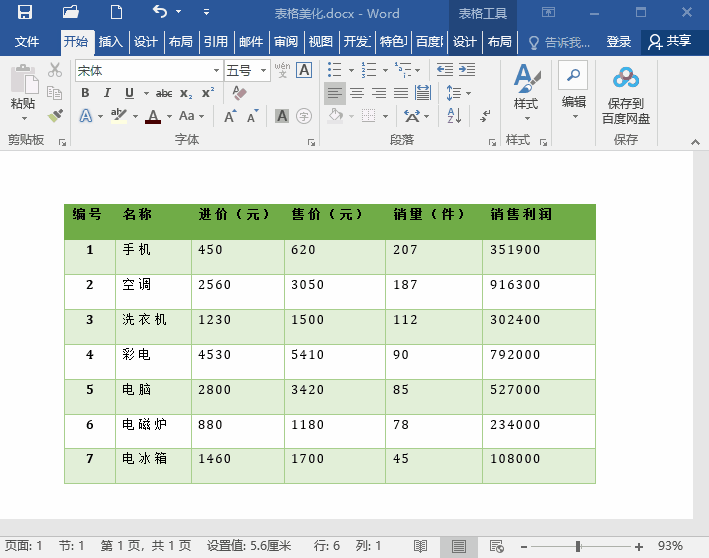709x558 pixels.
Task: Activate the Format Painter brush
Action: (x=55, y=116)
